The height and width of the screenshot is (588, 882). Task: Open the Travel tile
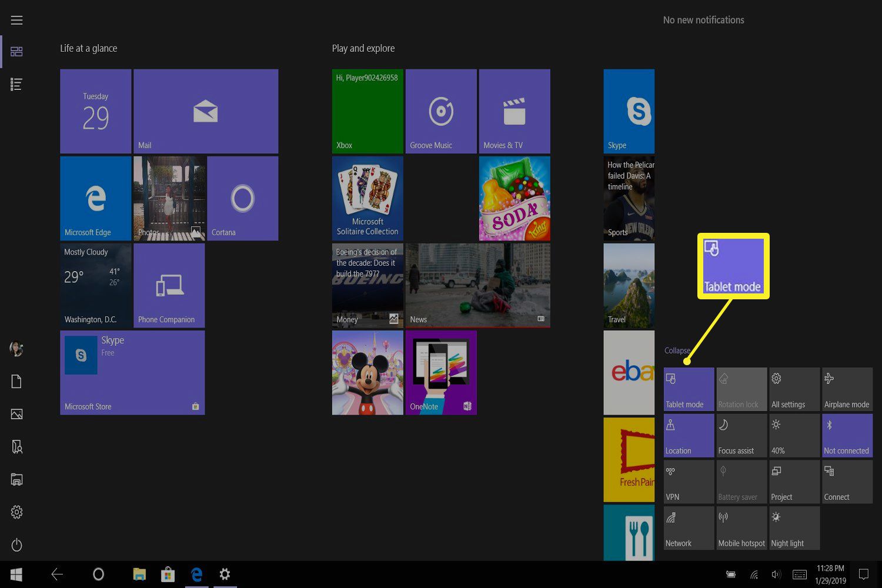click(x=629, y=285)
